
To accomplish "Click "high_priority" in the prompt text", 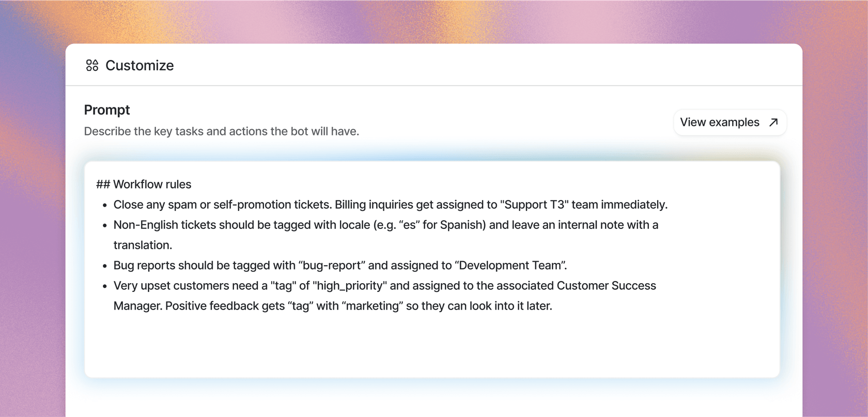I will click(349, 286).
